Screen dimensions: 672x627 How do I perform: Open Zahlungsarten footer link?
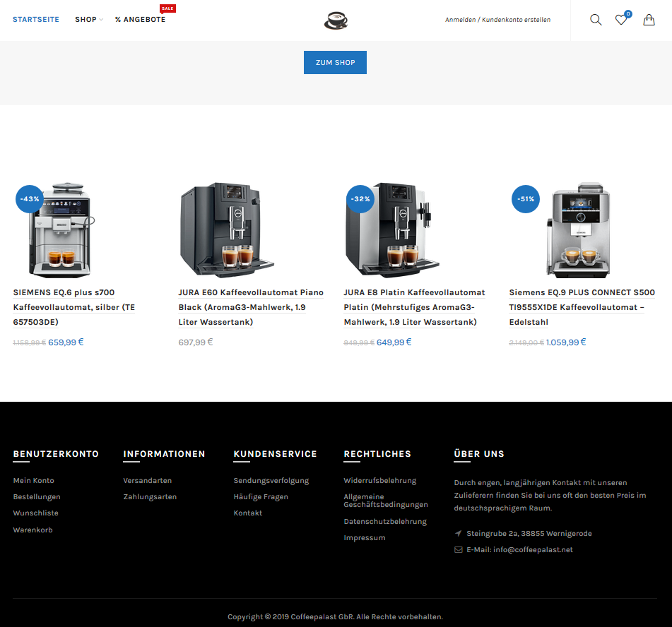coord(150,497)
